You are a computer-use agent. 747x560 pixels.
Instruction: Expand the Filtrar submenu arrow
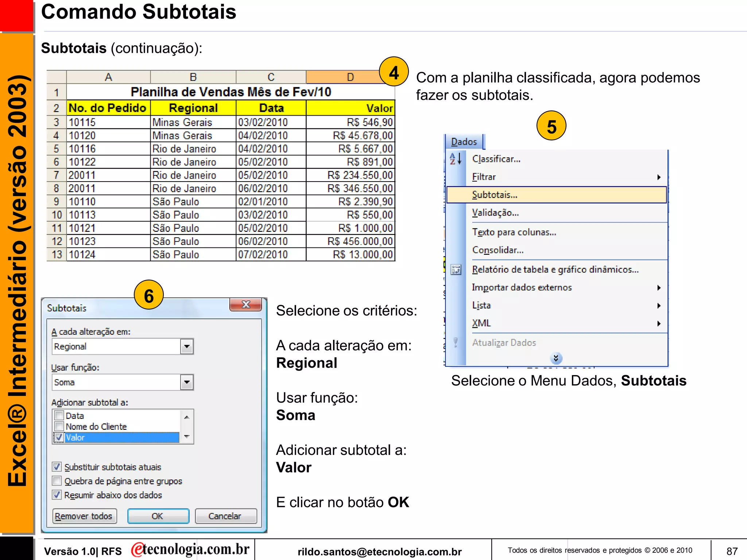(659, 177)
